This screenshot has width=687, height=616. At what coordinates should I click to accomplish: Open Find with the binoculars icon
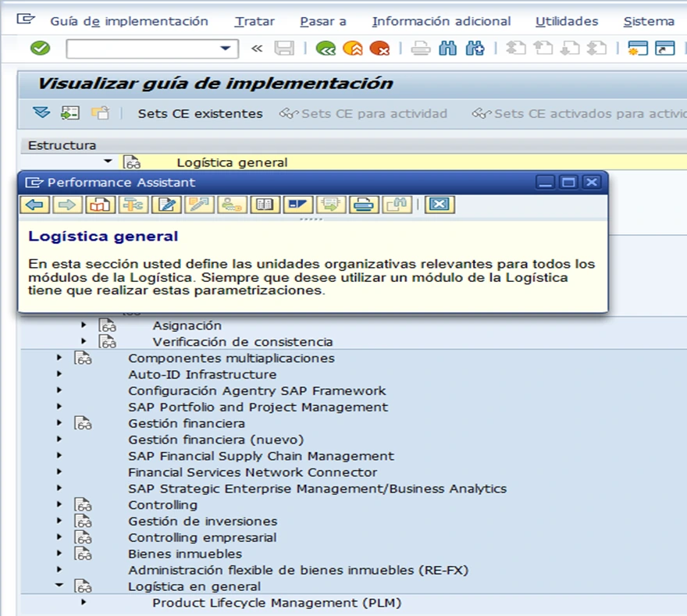tap(448, 48)
